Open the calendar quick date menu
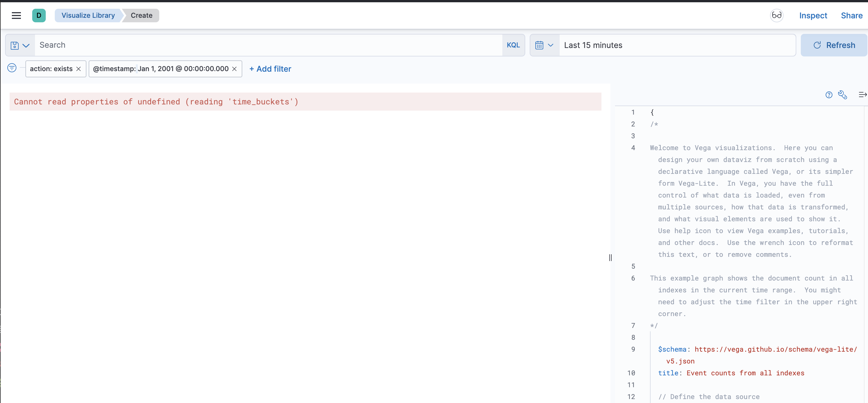The image size is (868, 403). click(x=544, y=45)
